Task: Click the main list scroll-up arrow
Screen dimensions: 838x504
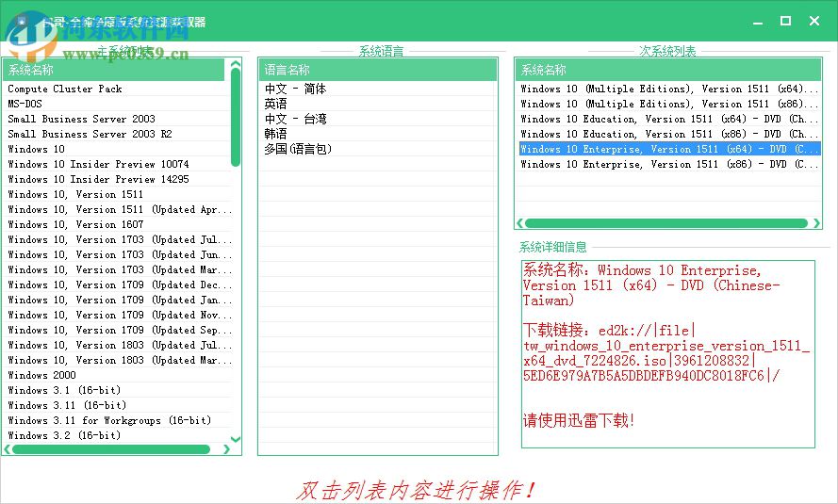Action: pos(236,63)
